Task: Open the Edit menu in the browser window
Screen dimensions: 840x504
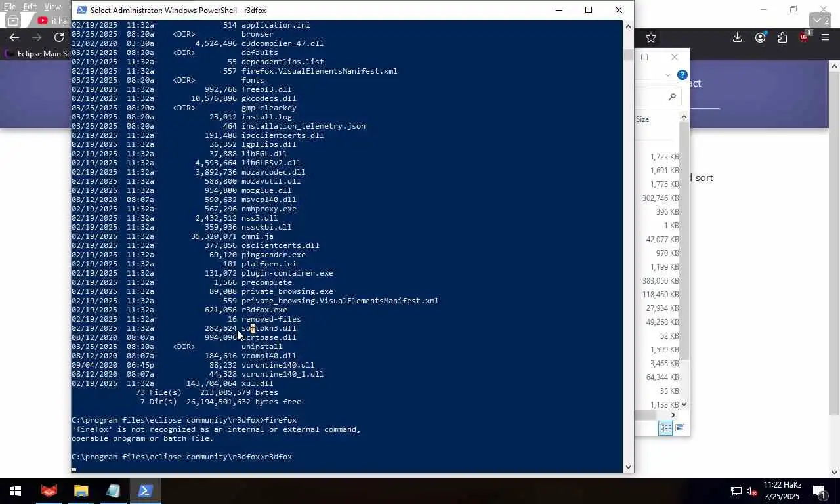Action: point(30,7)
